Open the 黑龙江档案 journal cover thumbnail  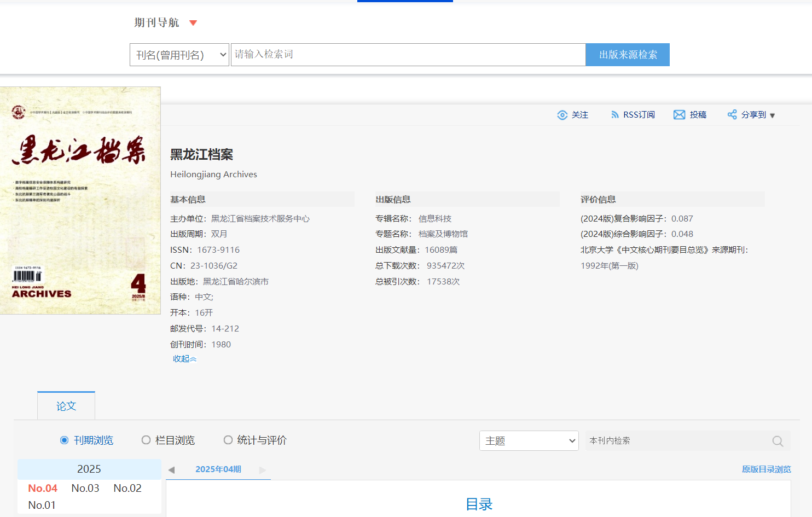(x=80, y=200)
